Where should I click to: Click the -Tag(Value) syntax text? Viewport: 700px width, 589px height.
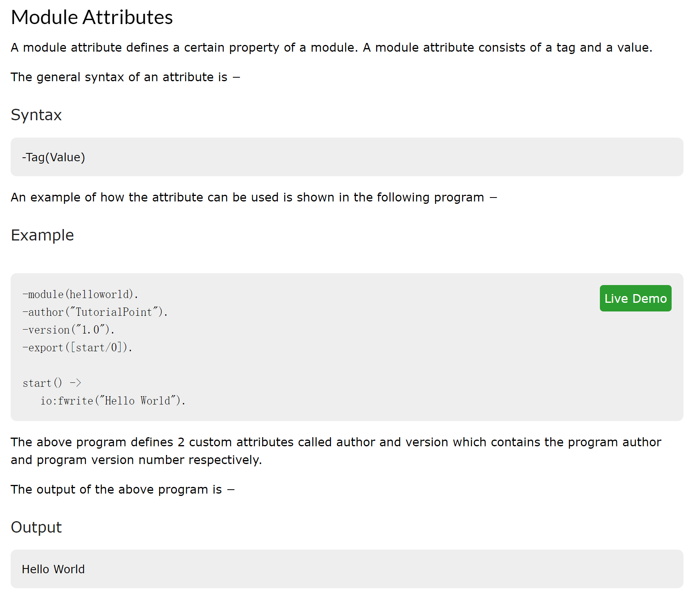[x=54, y=157]
